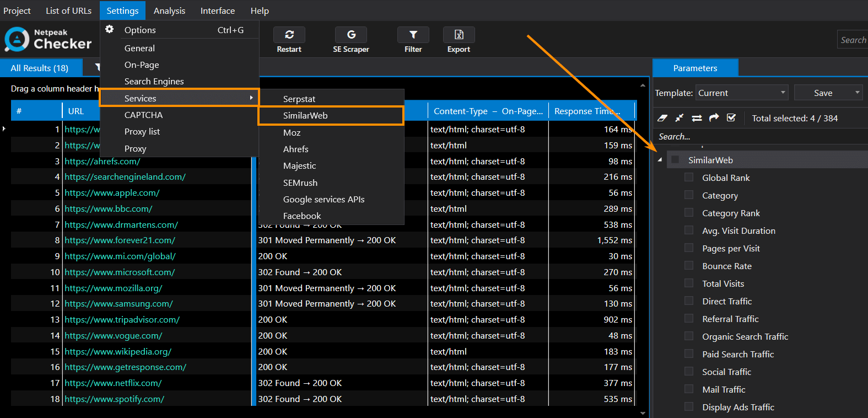The image size is (868, 418).
Task: Click the collapse-all arrows icon in Parameters
Action: (x=680, y=118)
